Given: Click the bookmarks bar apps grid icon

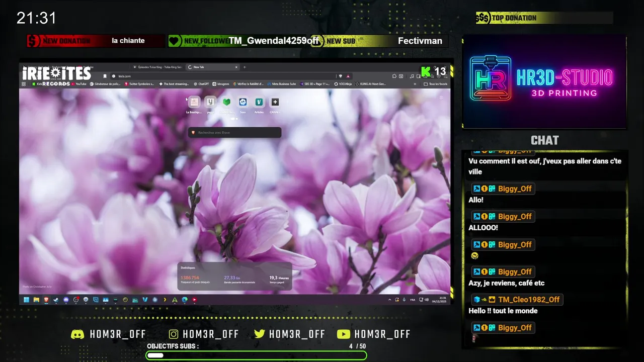Looking at the screenshot, I should tap(24, 84).
